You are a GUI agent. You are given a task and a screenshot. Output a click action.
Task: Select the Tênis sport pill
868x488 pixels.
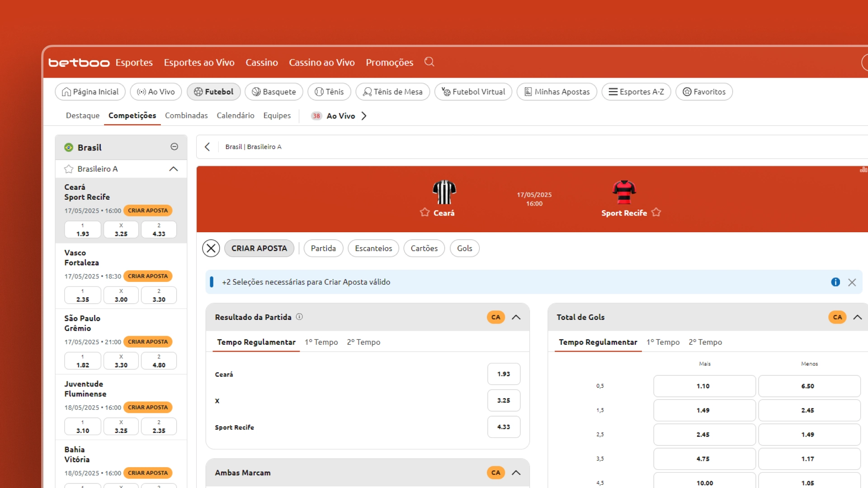point(330,92)
